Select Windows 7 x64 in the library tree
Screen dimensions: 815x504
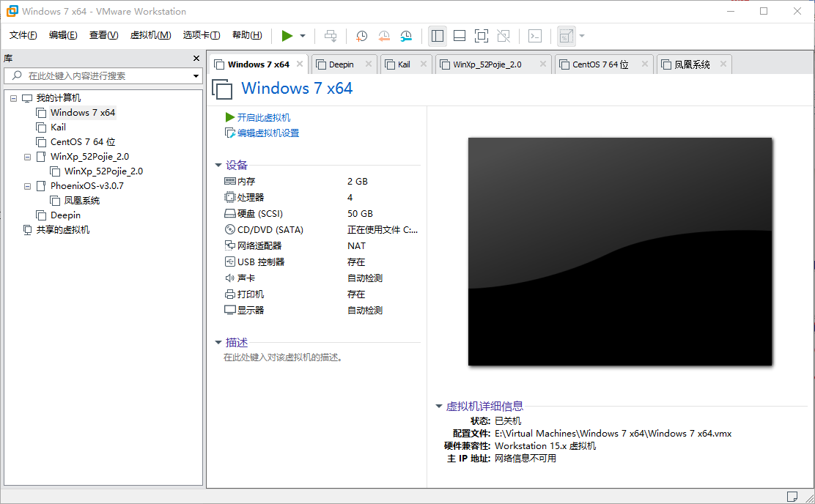(x=83, y=113)
